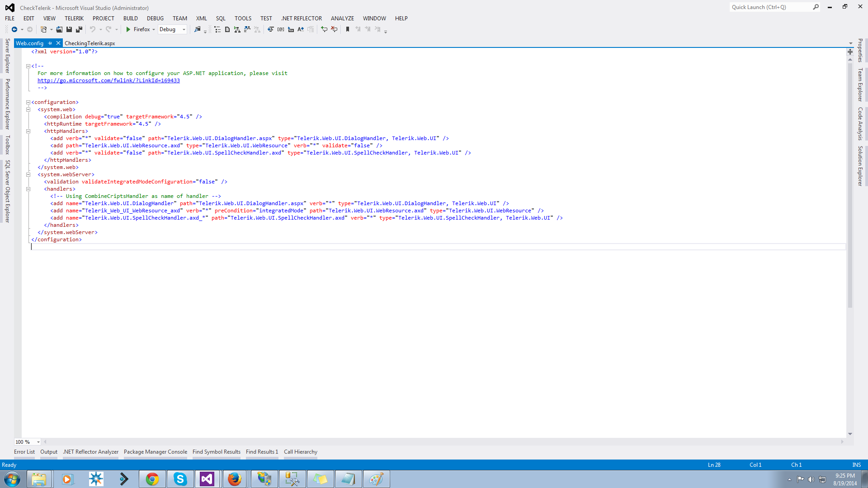Open the Debug configuration dropdown

184,30
